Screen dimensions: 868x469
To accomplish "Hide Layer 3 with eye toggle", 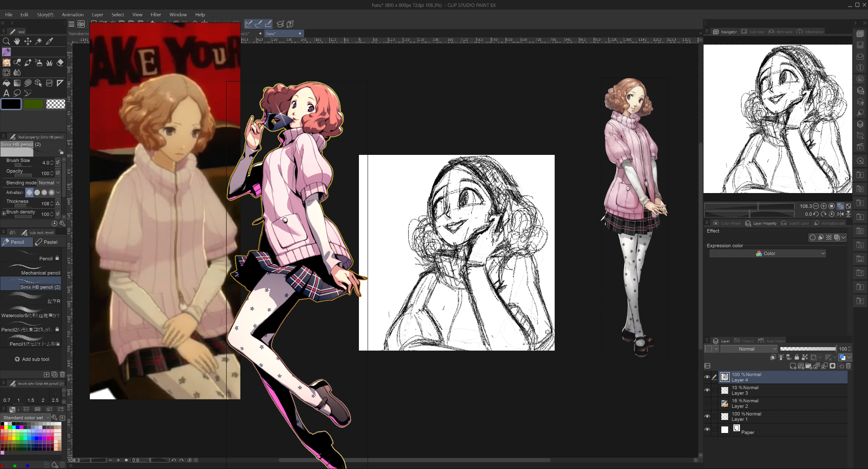I will click(707, 390).
